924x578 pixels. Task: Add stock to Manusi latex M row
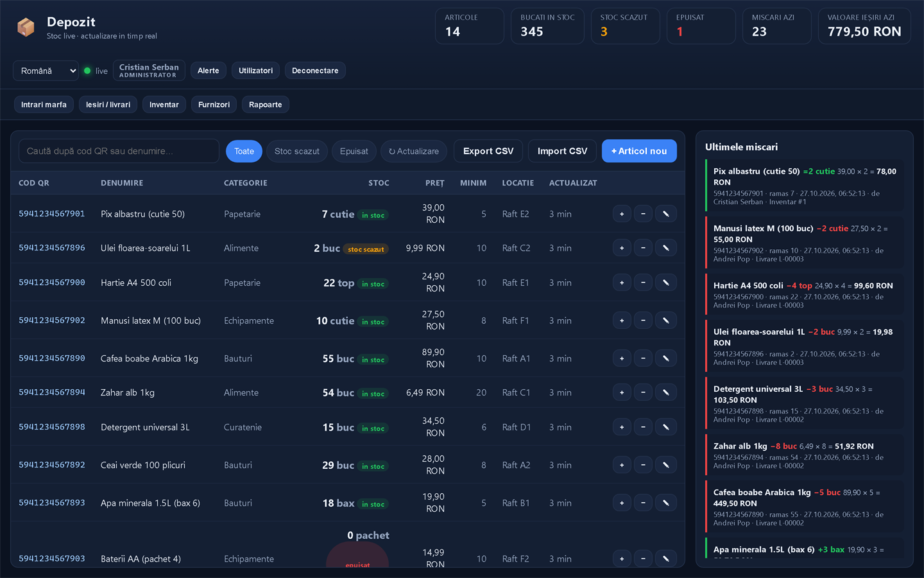click(622, 320)
